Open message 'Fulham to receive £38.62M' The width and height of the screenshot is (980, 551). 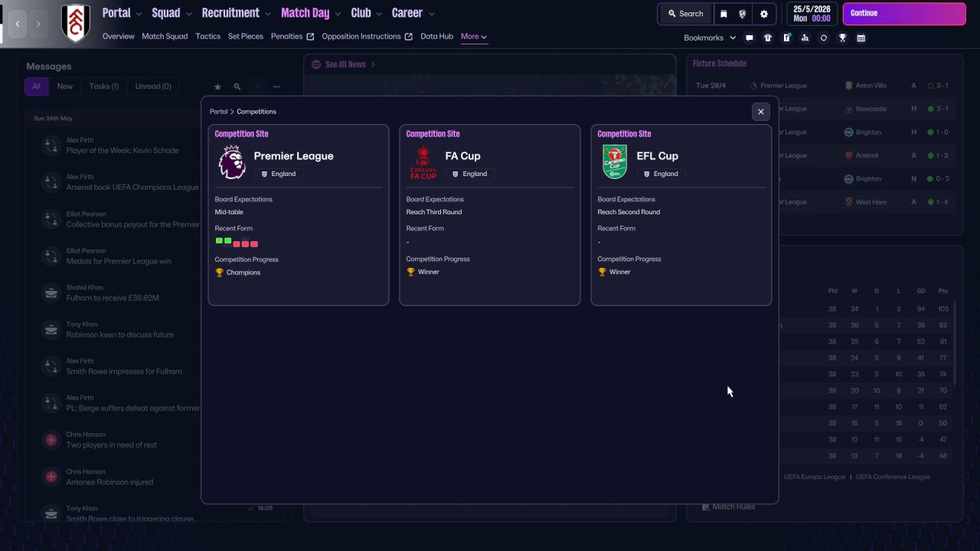pyautogui.click(x=113, y=298)
